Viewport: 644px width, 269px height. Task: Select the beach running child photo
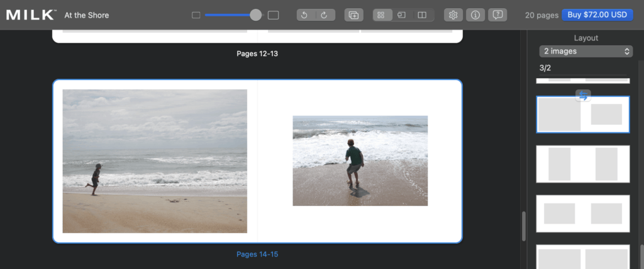point(155,161)
